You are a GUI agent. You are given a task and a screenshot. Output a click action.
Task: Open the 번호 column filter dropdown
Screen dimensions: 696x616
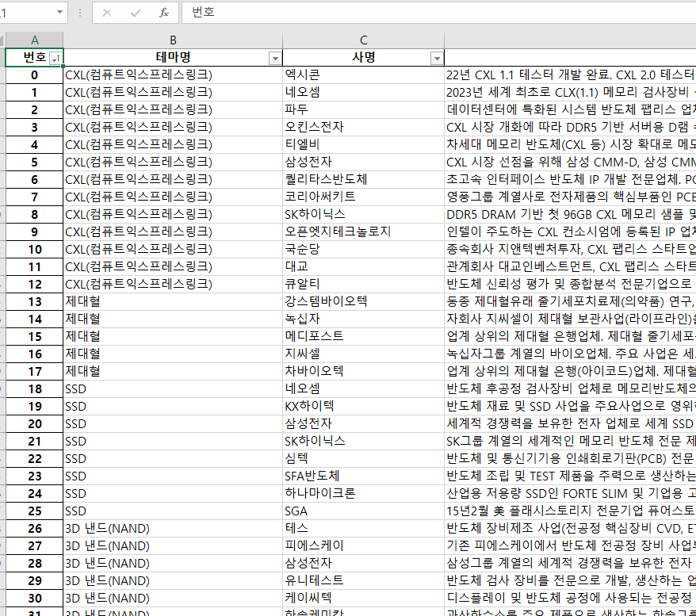[56, 58]
